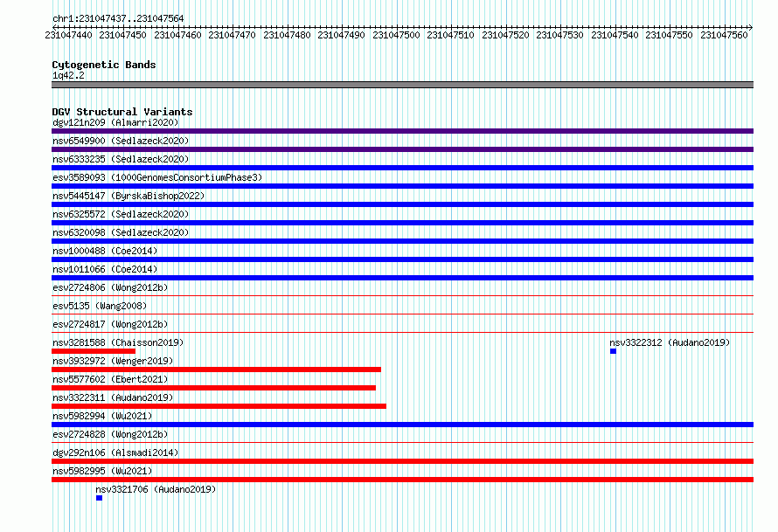The image size is (778, 532).
Task: Click the purple bar for dgv121n209
Action: click(x=402, y=131)
